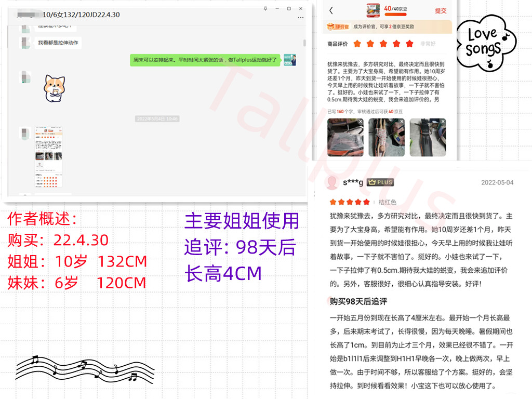Screen dimensions: 532x399
Task: Click the 非常好 rating label
Action: [428, 44]
